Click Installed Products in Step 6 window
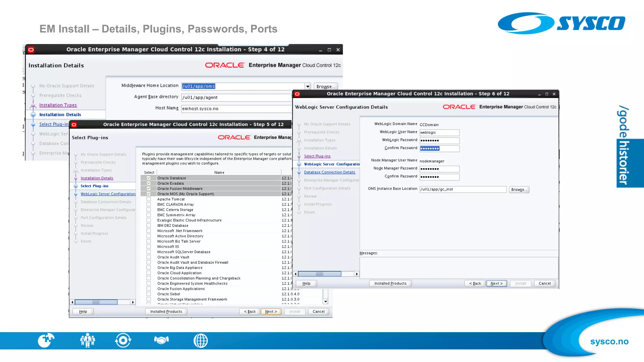Image resolution: width=644 pixels, height=362 pixels. click(x=390, y=283)
